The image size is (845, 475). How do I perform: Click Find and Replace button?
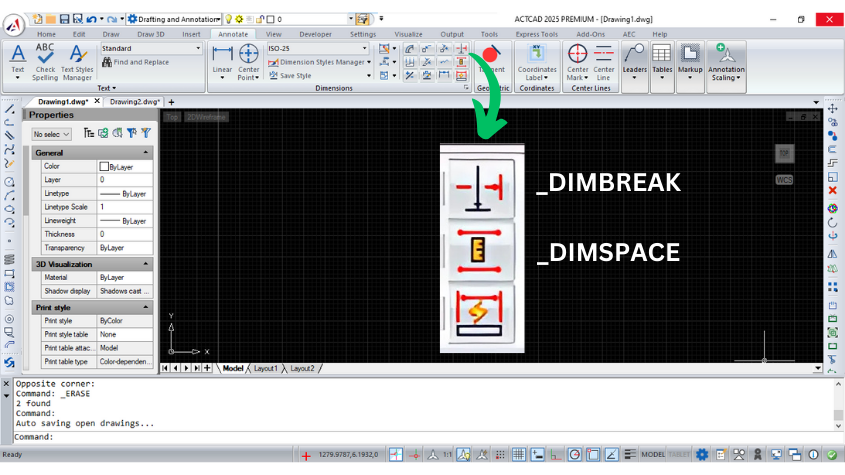[135, 62]
